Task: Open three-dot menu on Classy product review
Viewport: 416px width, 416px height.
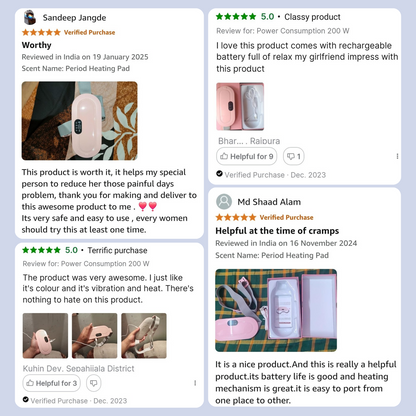Action: [x=397, y=156]
